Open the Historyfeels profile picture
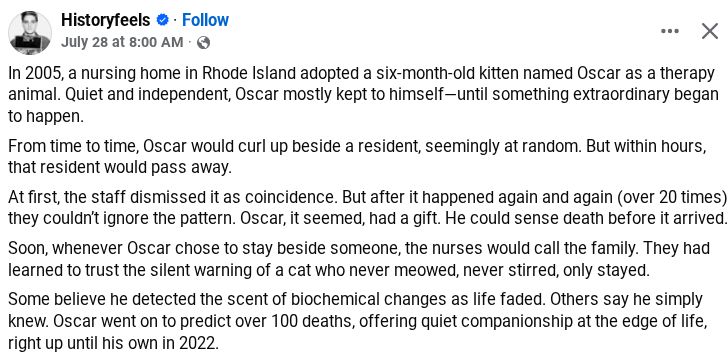Viewport: 728px width, 363px height. (30, 32)
